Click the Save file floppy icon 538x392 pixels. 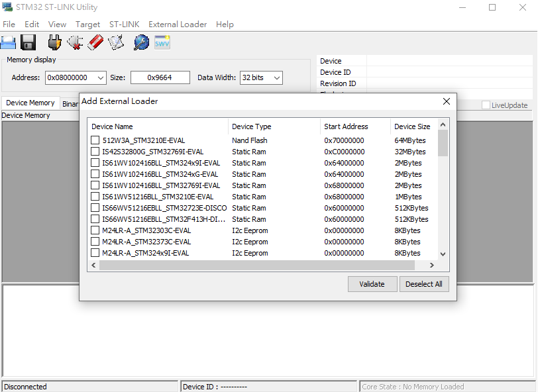point(28,43)
